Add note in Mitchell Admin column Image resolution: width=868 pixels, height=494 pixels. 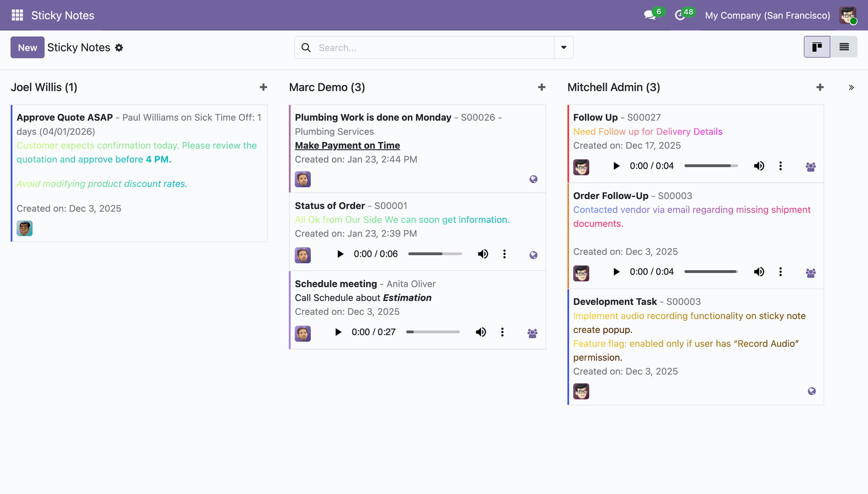[x=820, y=87]
